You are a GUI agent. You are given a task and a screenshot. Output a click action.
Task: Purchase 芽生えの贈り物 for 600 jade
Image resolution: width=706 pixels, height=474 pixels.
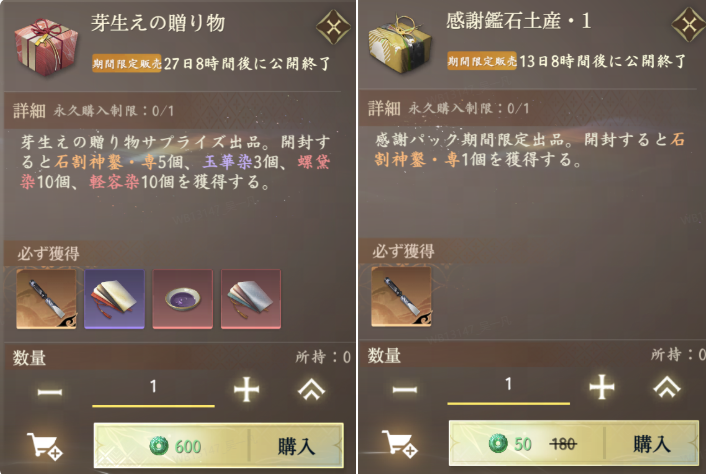click(218, 445)
